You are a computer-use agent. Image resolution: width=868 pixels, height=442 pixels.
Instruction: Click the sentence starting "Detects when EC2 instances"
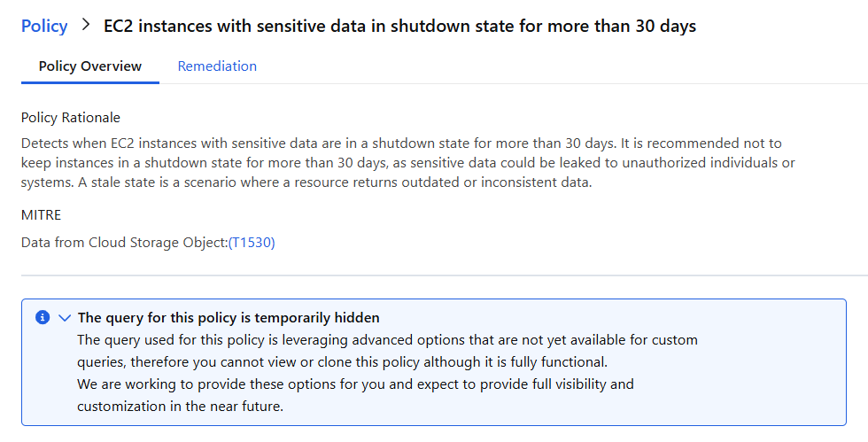click(266, 143)
